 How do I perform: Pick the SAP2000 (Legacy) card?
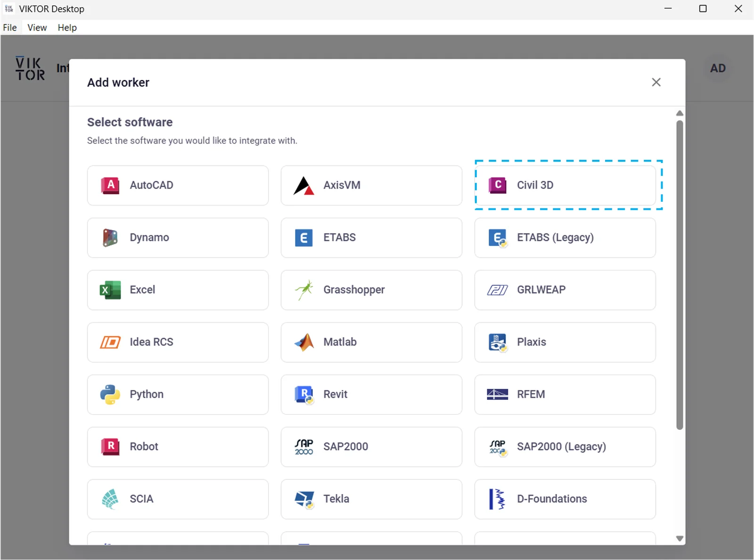pyautogui.click(x=565, y=447)
